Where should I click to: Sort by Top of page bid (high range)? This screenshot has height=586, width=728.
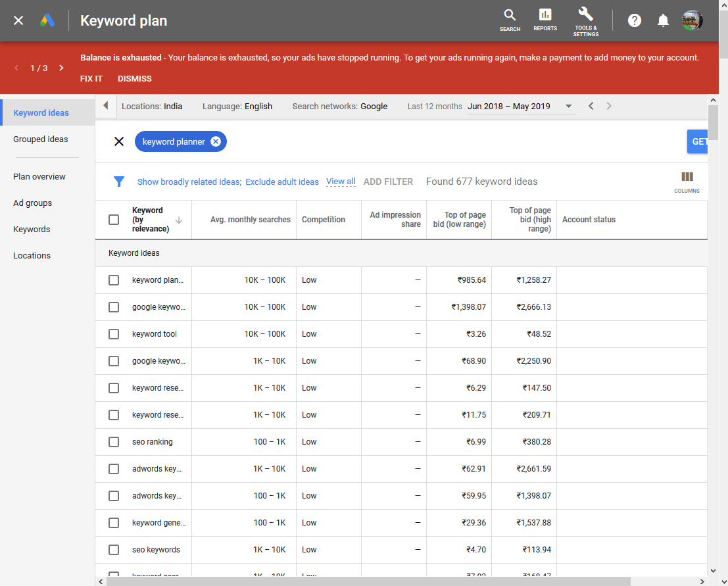(530, 220)
